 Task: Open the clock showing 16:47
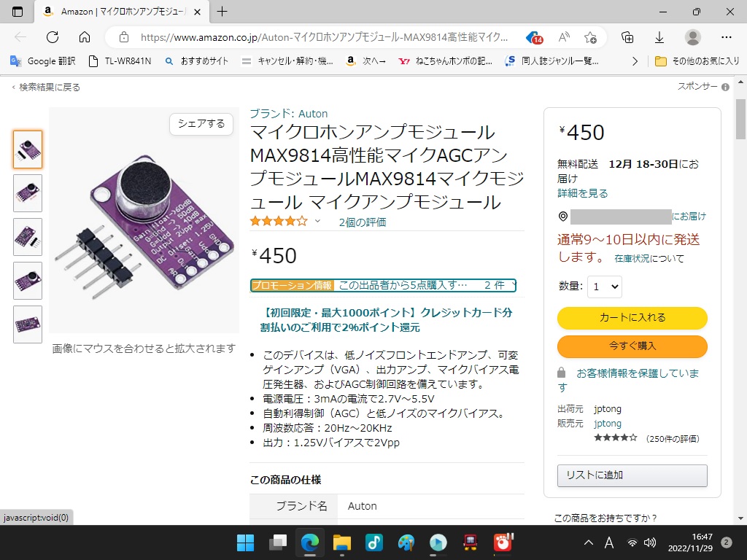pyautogui.click(x=690, y=542)
